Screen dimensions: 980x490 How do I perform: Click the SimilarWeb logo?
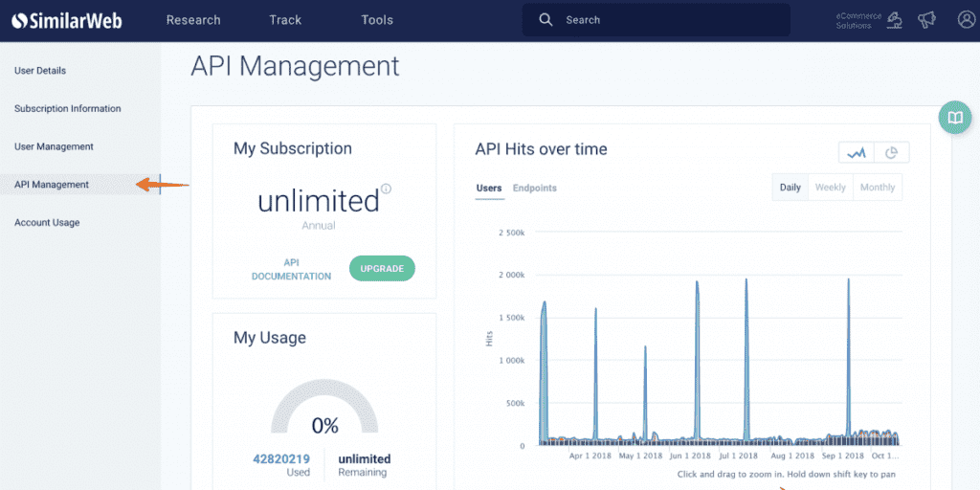pos(67,20)
